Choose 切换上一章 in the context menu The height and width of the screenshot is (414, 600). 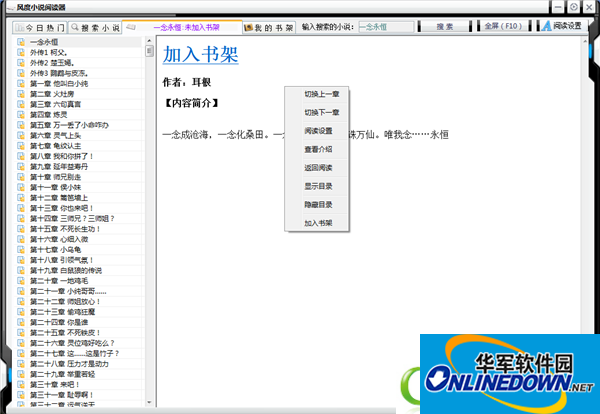coord(317,94)
